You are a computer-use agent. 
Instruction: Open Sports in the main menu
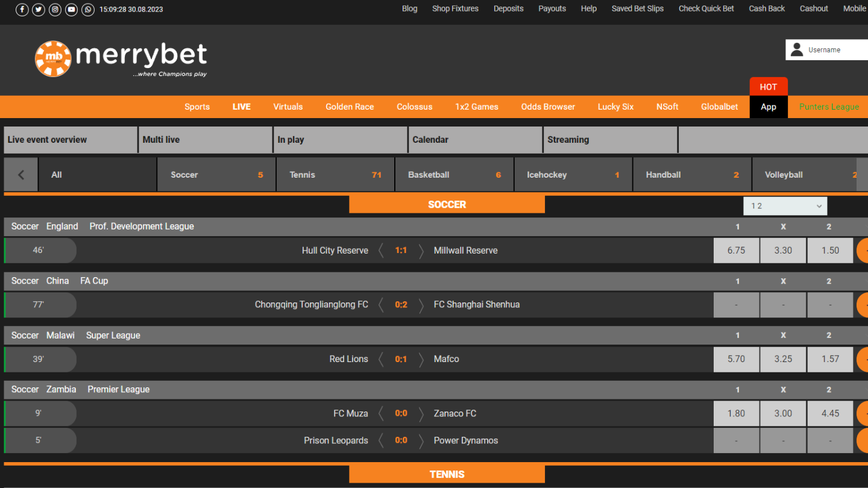pos(197,107)
